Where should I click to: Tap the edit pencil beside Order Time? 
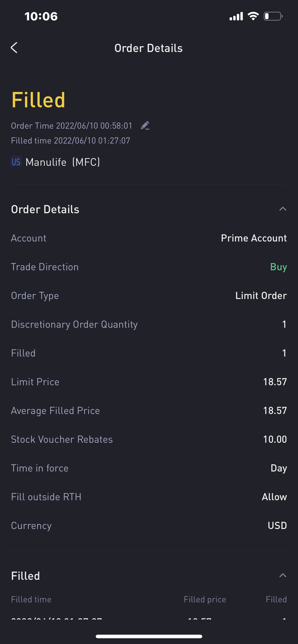[145, 126]
